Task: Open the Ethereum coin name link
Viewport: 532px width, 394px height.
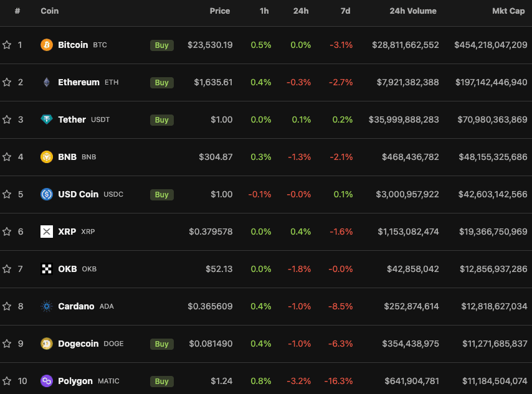Action: click(78, 82)
